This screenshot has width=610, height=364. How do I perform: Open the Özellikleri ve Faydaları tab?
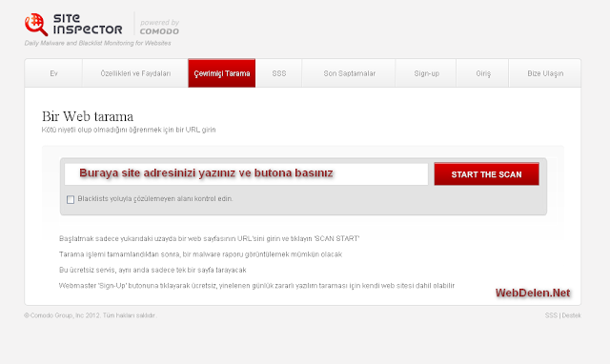135,73
